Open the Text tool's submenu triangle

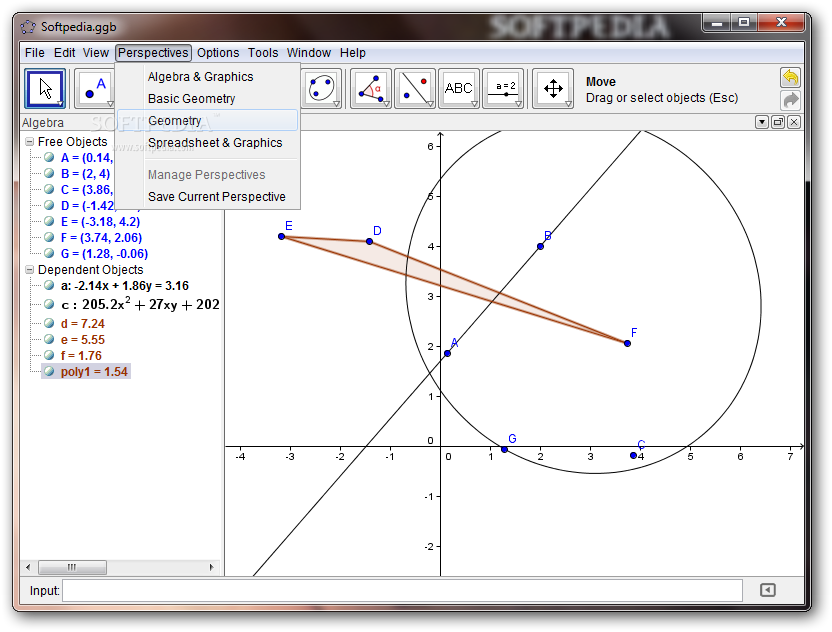474,104
